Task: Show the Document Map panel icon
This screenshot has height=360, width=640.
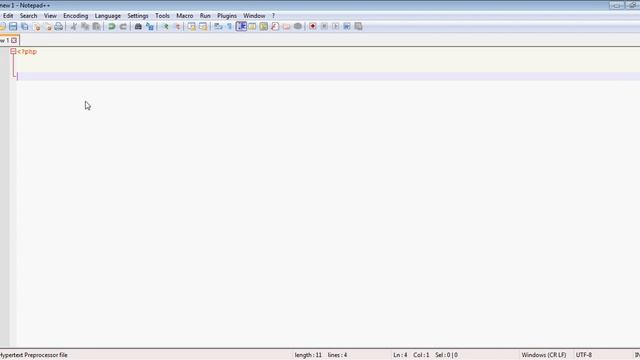Action: [264, 27]
